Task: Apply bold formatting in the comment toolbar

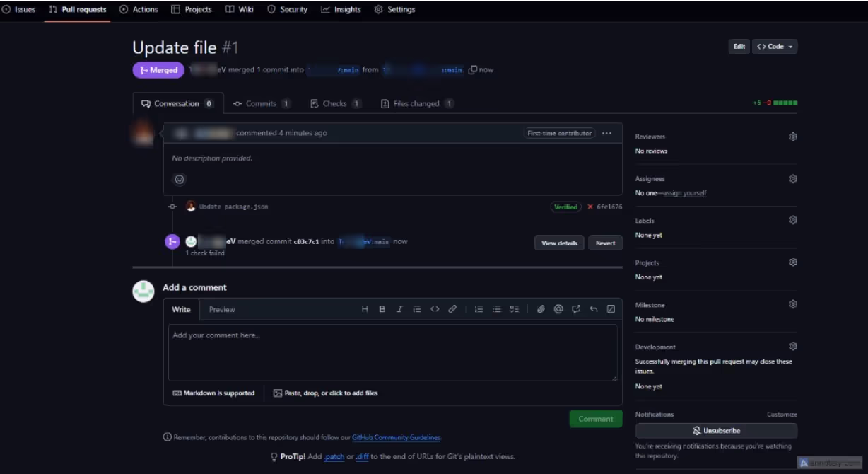Action: coord(382,309)
